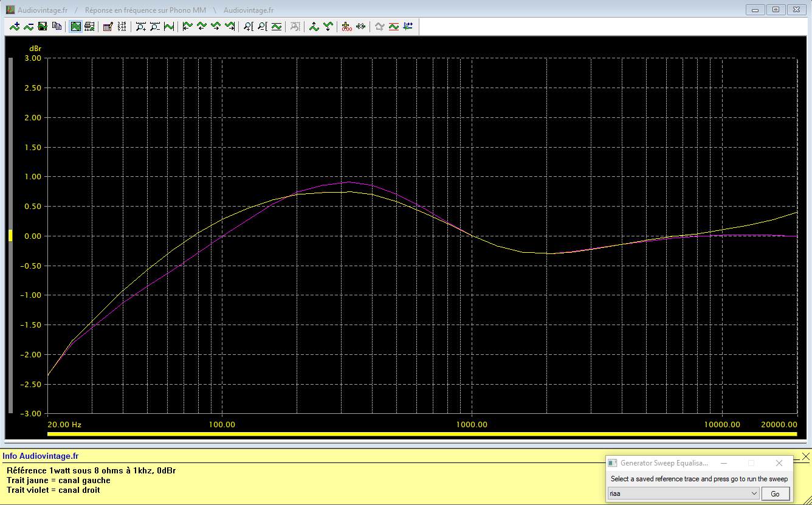This screenshot has height=505, width=812.
Task: Click the inward pointing double arrows icon
Action: [x=360, y=27]
